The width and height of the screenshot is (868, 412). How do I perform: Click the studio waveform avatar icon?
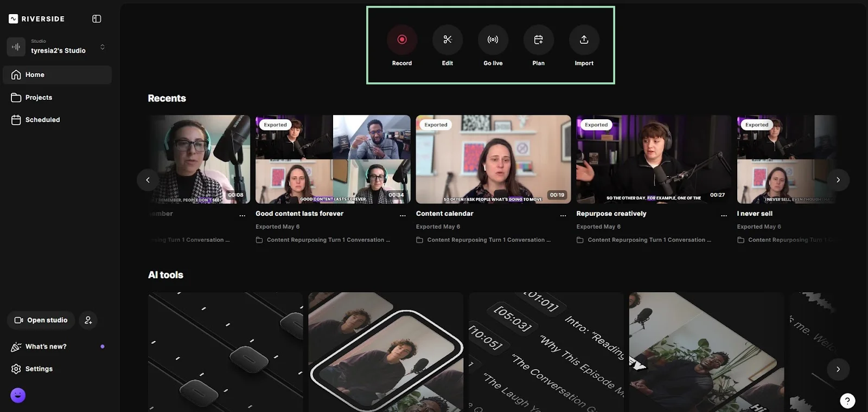16,47
